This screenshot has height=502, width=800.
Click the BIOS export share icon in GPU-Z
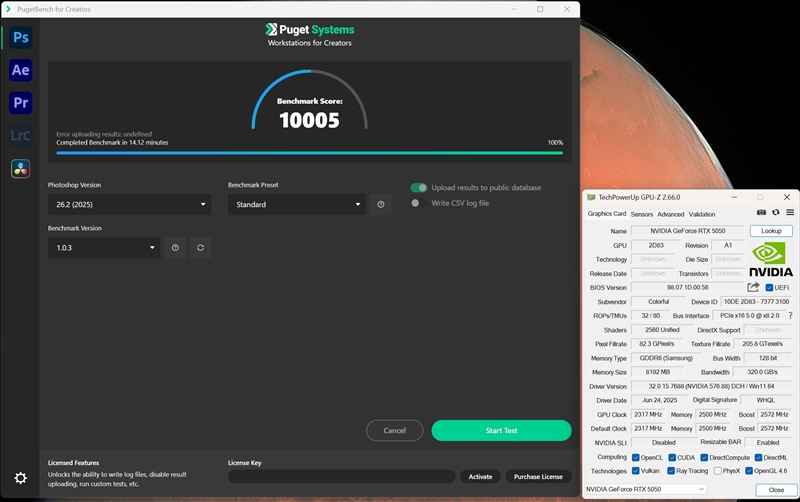[754, 287]
